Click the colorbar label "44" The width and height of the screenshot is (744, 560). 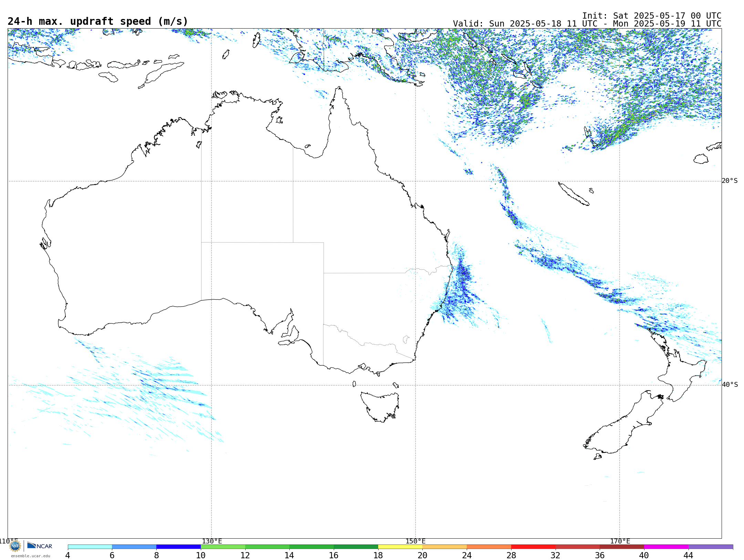(689, 555)
